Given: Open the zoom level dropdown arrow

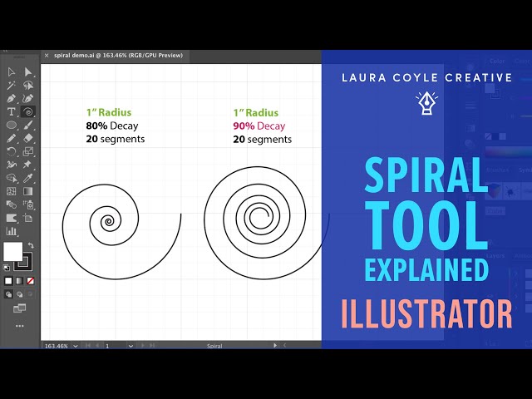Looking at the screenshot, I should (76, 346).
